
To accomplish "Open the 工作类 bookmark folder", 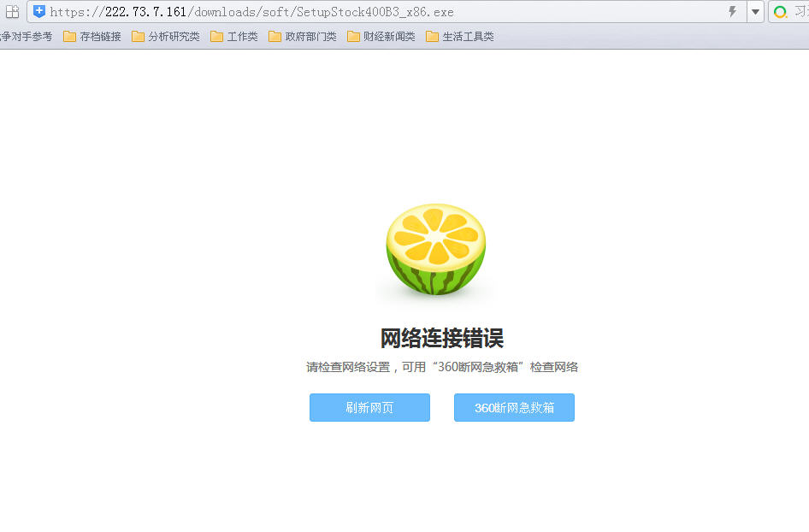I will (x=234, y=37).
